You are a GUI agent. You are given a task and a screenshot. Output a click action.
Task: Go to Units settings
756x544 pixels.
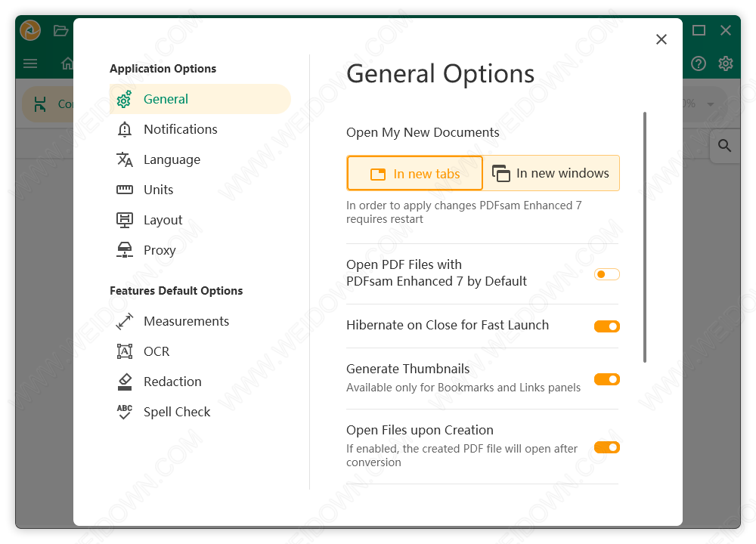click(200, 190)
